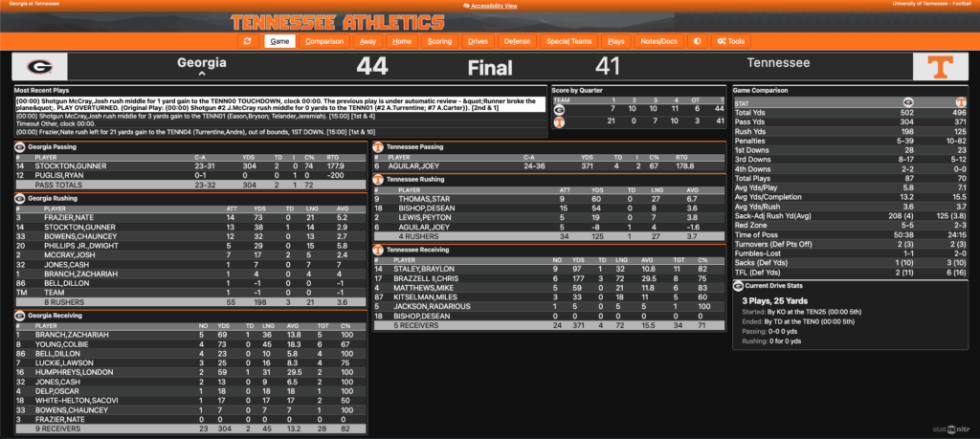Open the Notes/Docs tab
980x439 pixels.
658,41
